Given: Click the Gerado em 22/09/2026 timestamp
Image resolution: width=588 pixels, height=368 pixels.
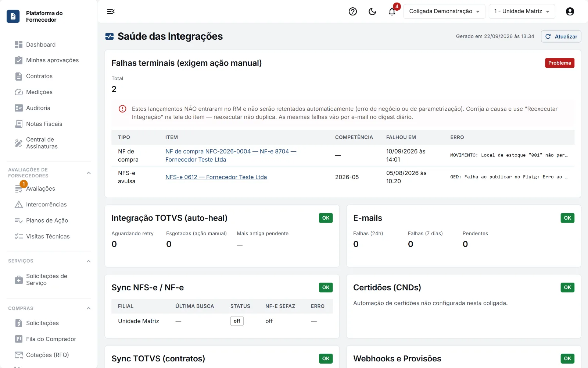Looking at the screenshot, I should [x=495, y=36].
